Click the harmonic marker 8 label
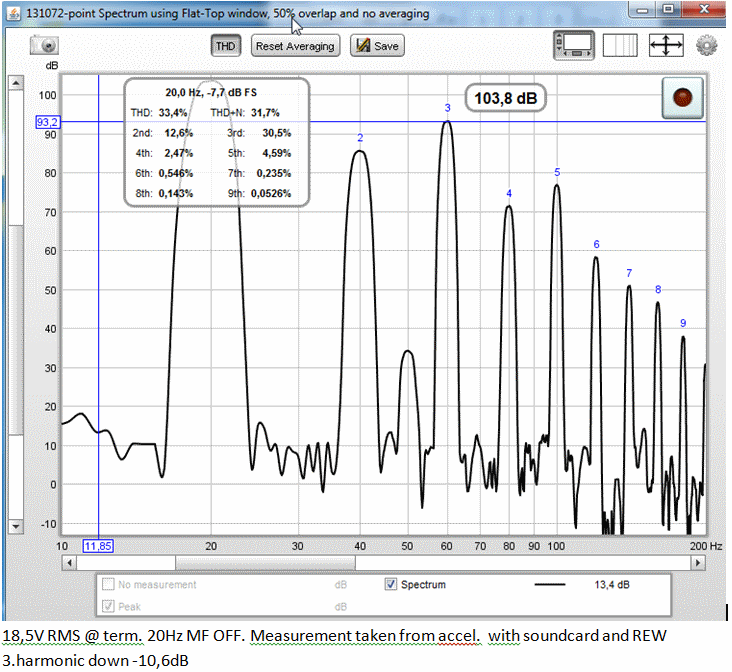This screenshot has width=732, height=672. tap(658, 290)
